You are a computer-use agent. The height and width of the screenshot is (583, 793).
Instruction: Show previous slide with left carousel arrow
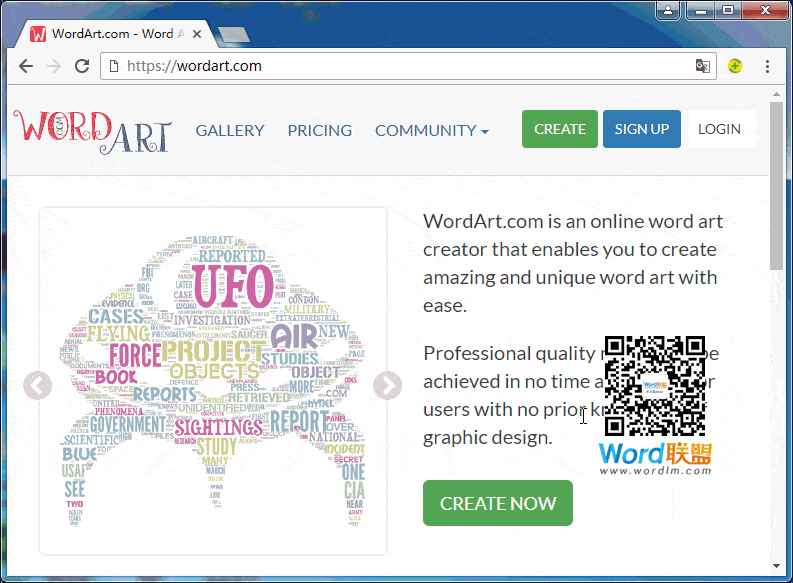pyautogui.click(x=37, y=385)
